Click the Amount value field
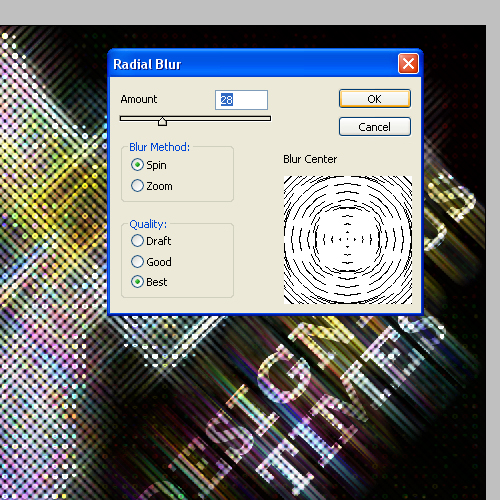Screen dimensions: 500x500 tap(241, 100)
